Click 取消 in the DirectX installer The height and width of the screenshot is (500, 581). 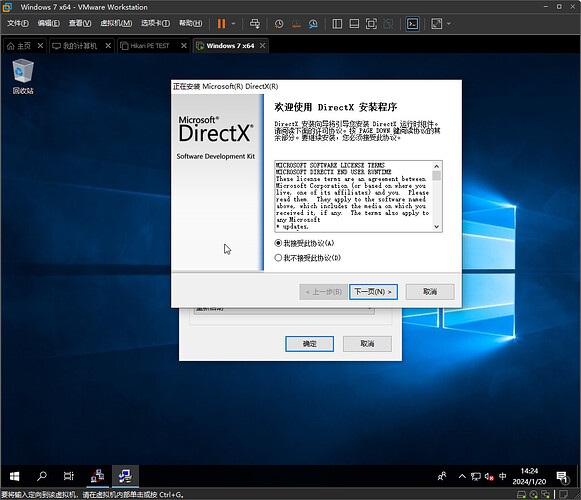pyautogui.click(x=430, y=292)
